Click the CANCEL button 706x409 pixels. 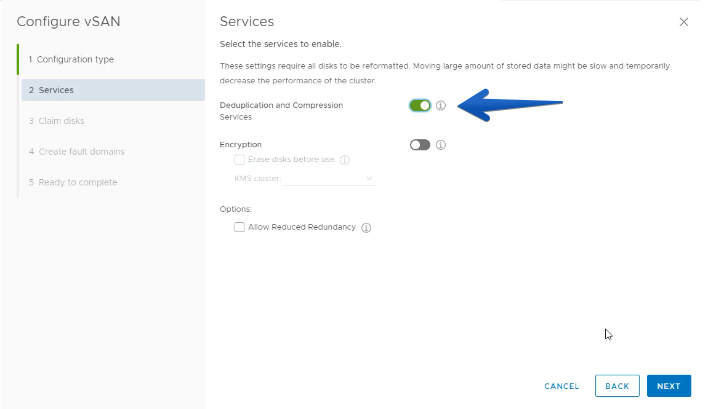click(x=561, y=386)
